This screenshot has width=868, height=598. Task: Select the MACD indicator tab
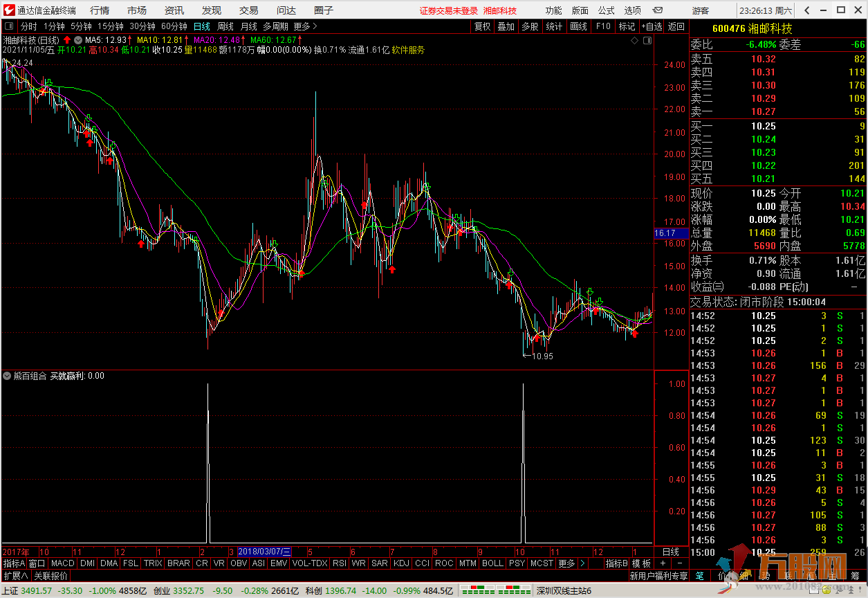click(x=62, y=563)
